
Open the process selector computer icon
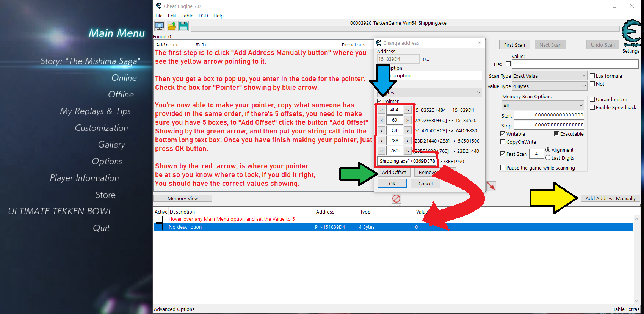click(x=160, y=26)
